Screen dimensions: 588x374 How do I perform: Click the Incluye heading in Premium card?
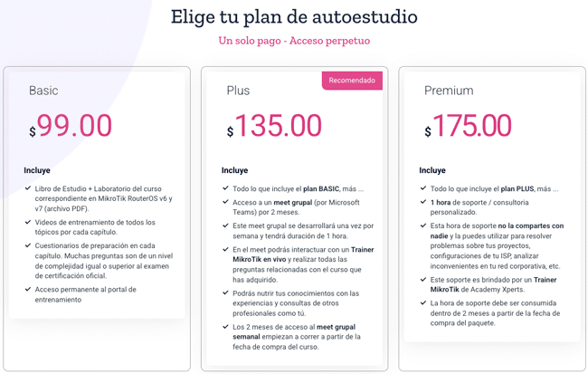click(432, 170)
